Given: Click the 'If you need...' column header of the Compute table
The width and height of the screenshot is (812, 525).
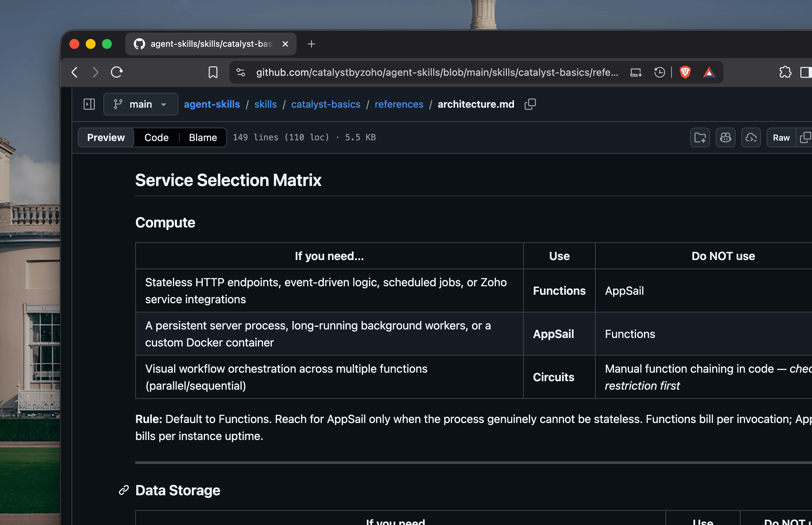Looking at the screenshot, I should (329, 256).
